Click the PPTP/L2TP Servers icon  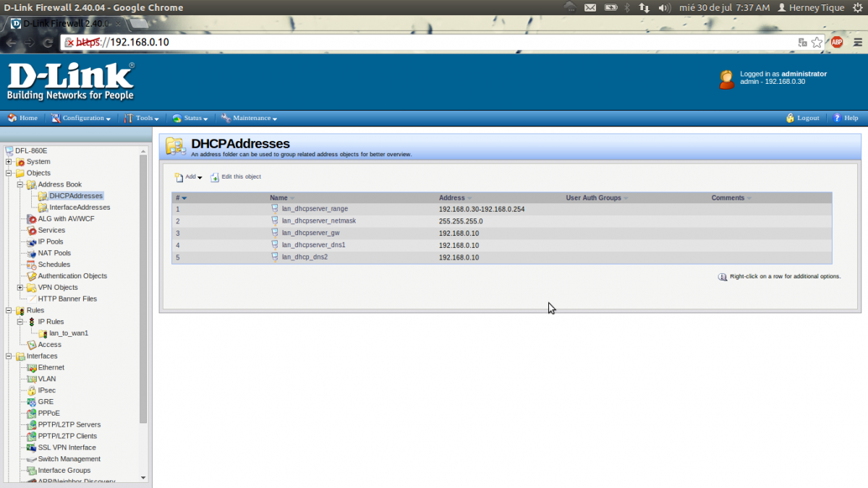32,424
